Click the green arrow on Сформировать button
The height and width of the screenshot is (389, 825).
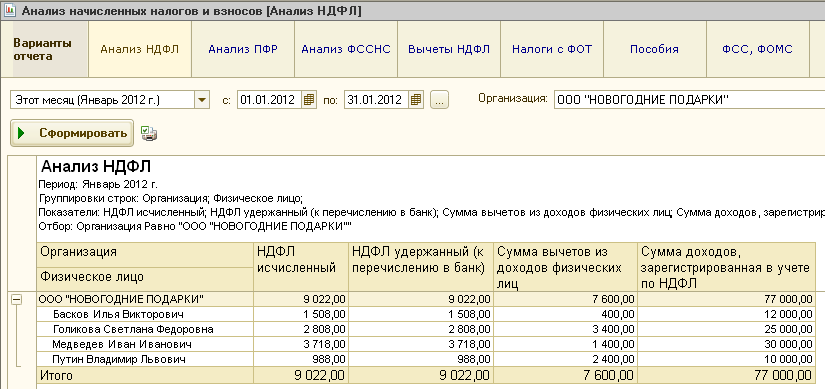[x=22, y=134]
